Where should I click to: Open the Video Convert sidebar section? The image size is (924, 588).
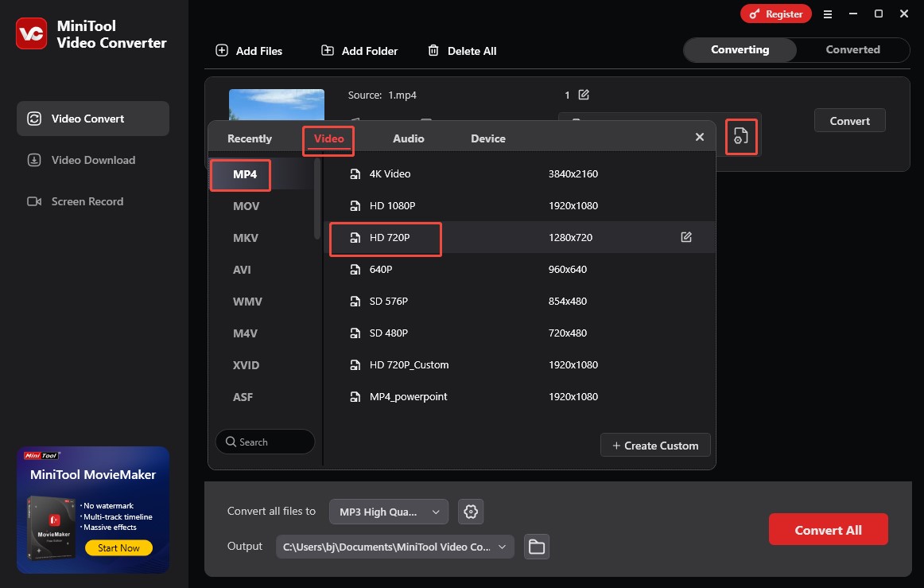93,119
